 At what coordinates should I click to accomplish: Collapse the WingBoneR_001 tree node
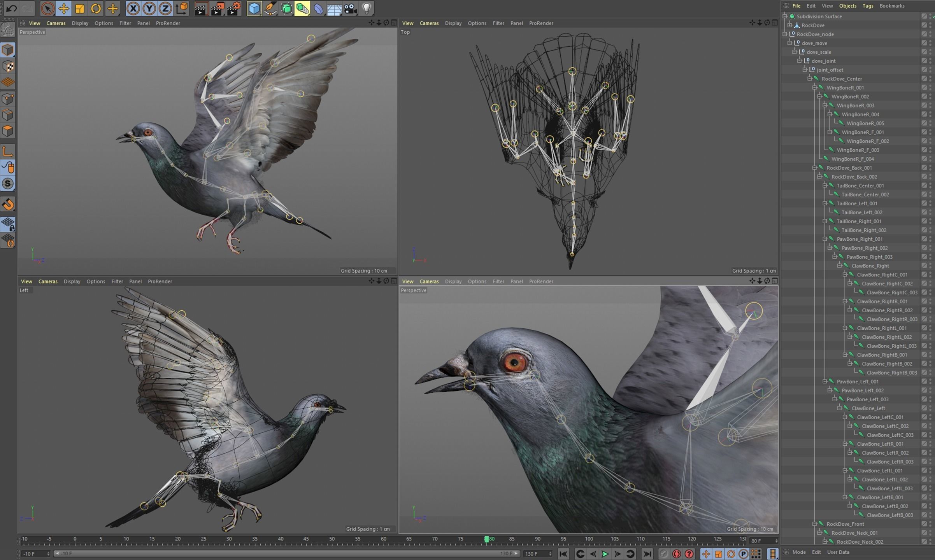click(x=814, y=87)
